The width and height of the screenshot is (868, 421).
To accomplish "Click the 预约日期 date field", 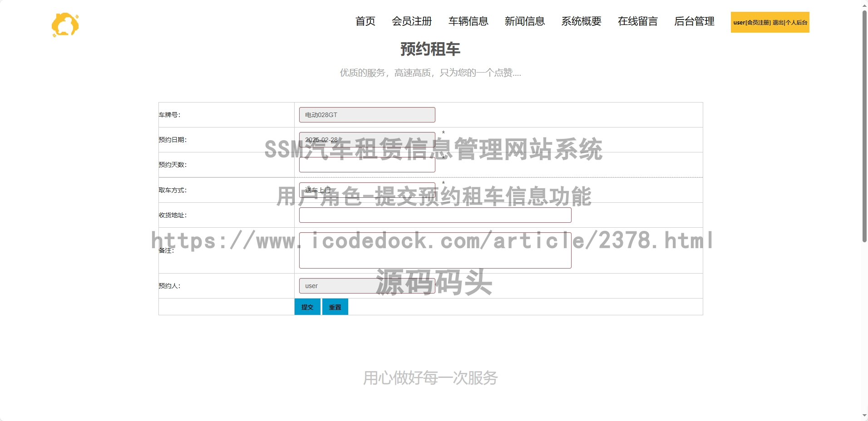I will 367,140.
